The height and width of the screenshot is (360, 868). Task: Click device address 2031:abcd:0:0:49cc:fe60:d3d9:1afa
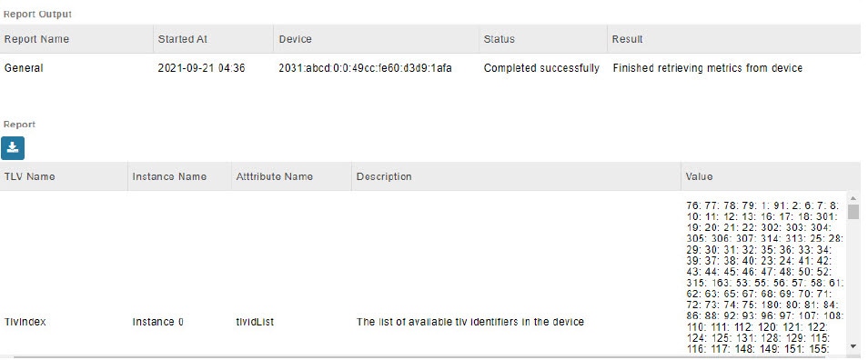(366, 68)
